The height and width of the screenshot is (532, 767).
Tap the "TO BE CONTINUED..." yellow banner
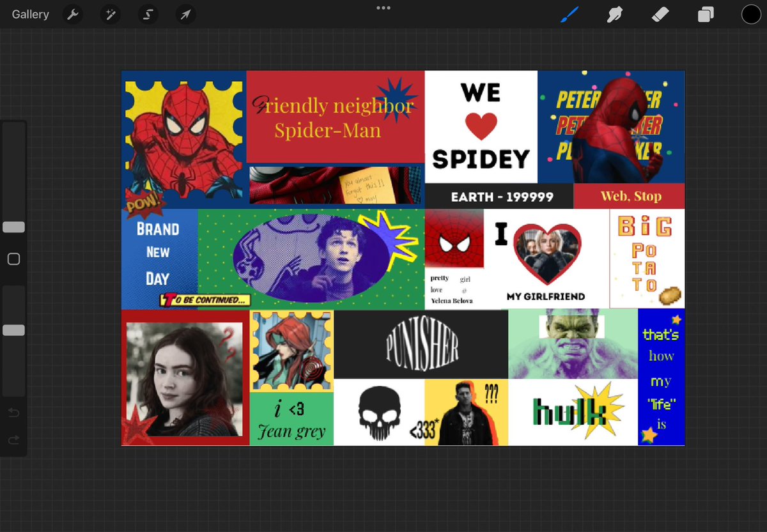tap(205, 300)
